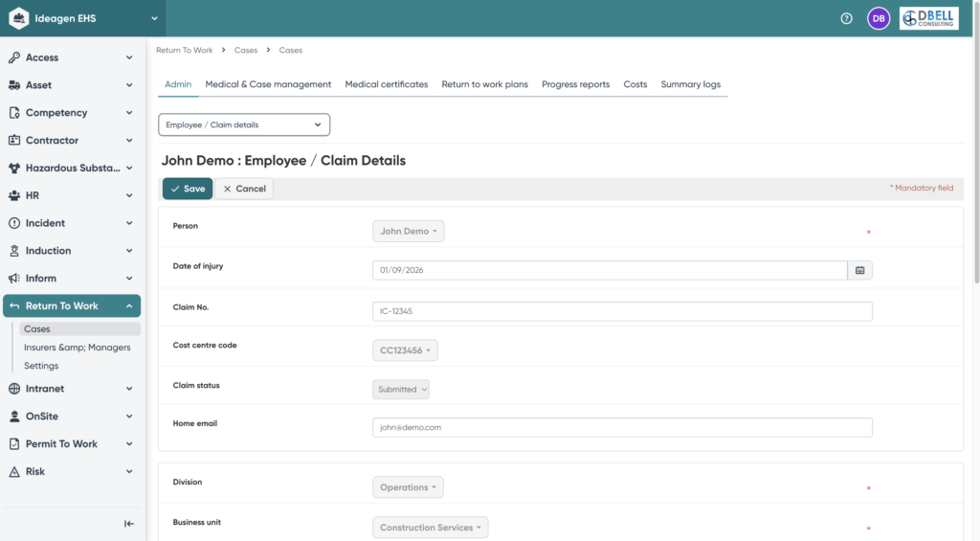Expand the Incident menu chevron
The image size is (980, 541).
point(129,223)
